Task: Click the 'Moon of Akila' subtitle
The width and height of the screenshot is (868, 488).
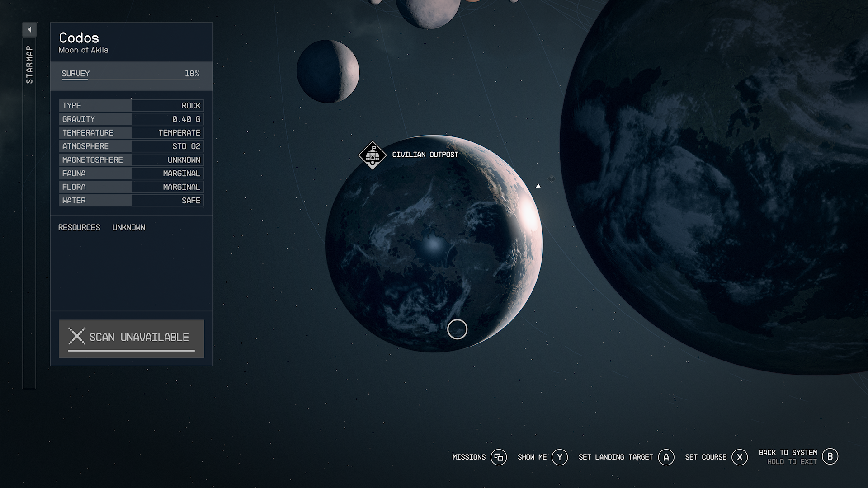Action: point(83,50)
